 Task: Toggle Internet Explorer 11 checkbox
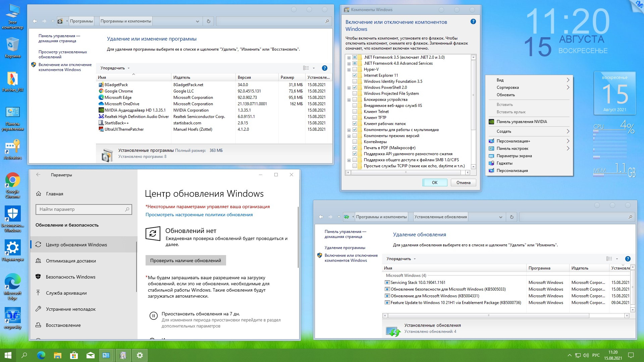coord(355,75)
